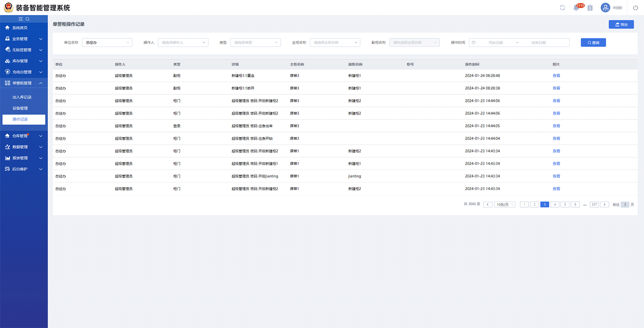The image size is (644, 328).
Task: Click the refresh icon in top bar
Action: (562, 8)
